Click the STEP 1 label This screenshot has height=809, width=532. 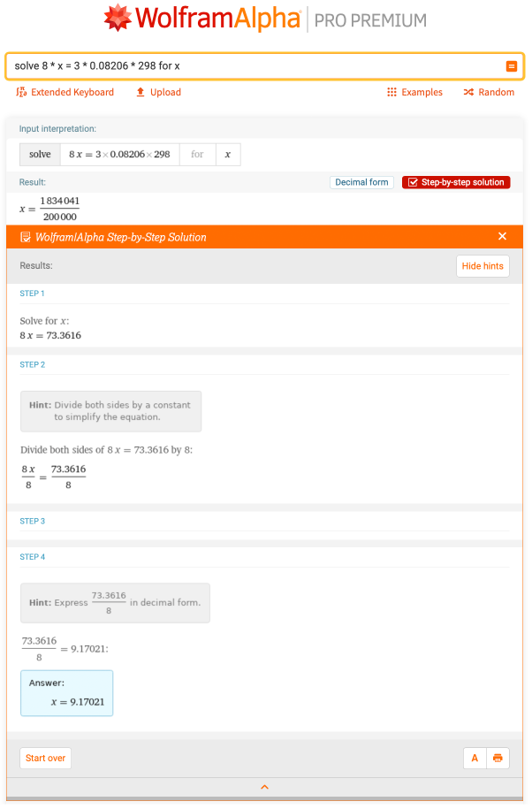[32, 294]
